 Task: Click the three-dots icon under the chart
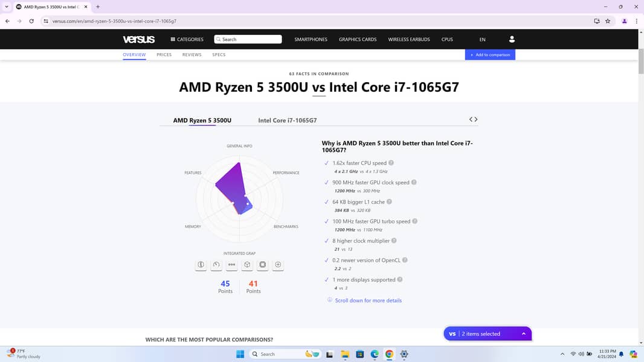(x=232, y=264)
